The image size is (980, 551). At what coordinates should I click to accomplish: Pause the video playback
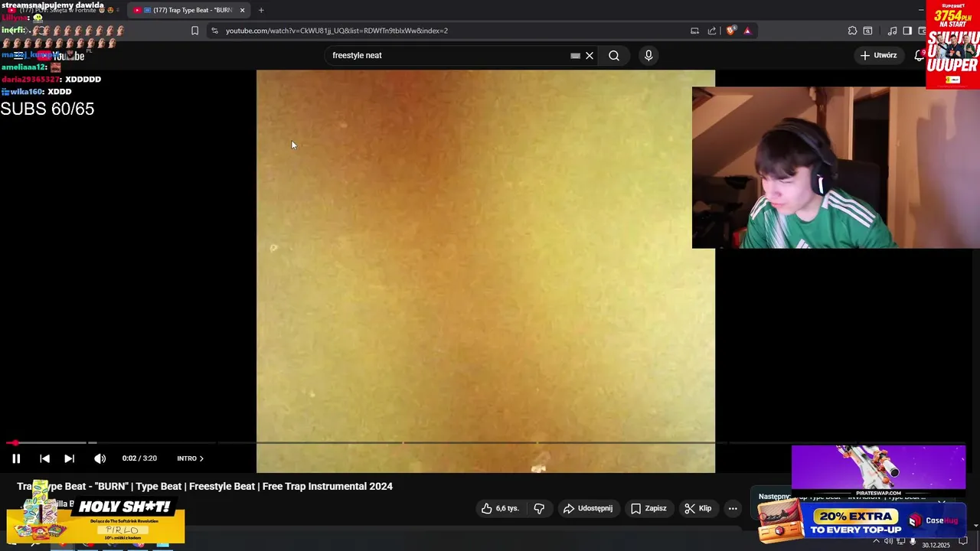[x=16, y=458]
